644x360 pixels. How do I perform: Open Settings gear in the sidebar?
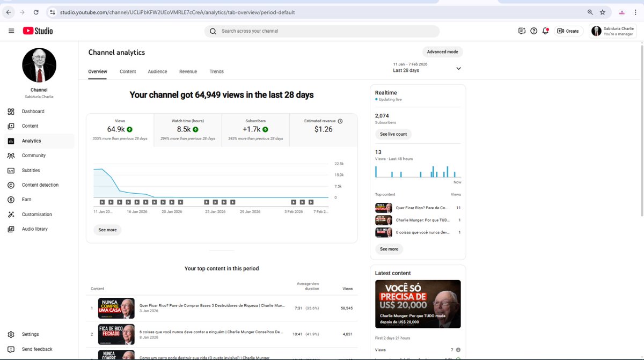coord(11,334)
